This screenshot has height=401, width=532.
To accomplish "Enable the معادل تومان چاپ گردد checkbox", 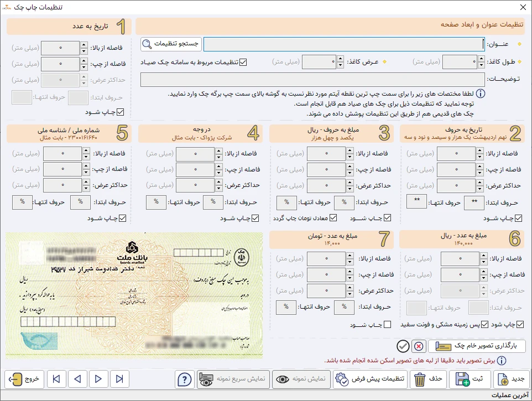I will pos(333,218).
